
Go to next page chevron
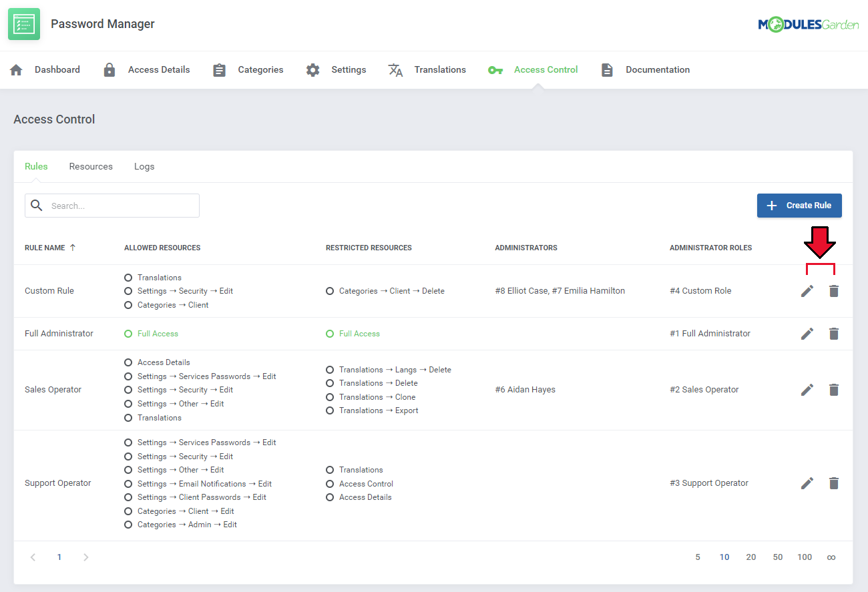[x=85, y=557]
